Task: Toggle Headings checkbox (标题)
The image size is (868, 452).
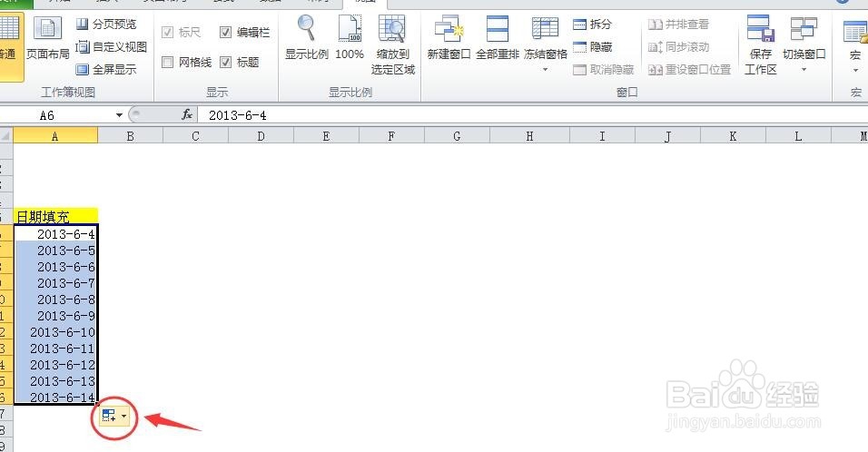Action: (225, 62)
